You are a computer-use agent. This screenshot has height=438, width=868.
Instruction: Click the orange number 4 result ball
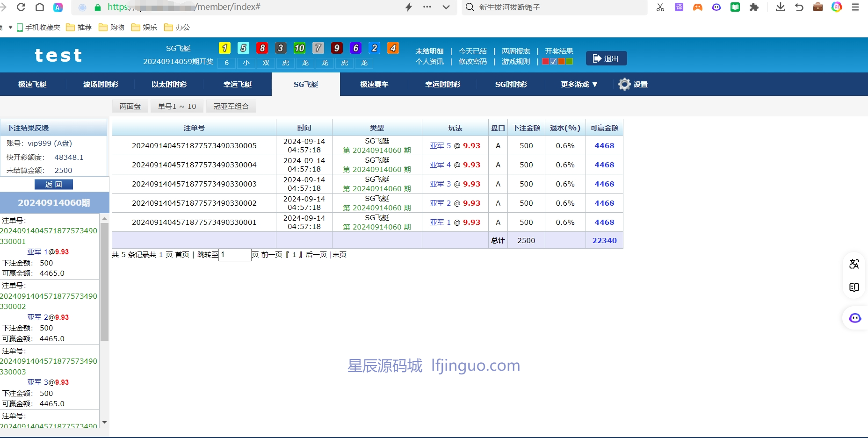coord(393,48)
